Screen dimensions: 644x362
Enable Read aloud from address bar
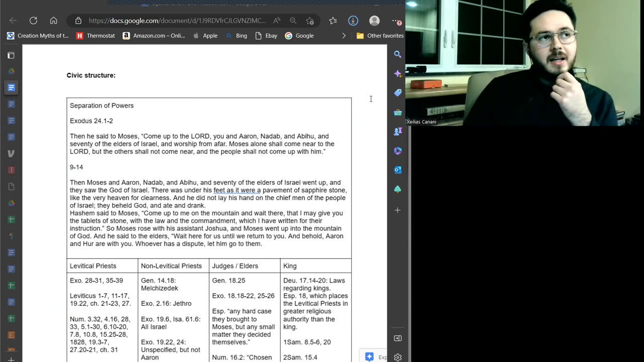pyautogui.click(x=277, y=21)
